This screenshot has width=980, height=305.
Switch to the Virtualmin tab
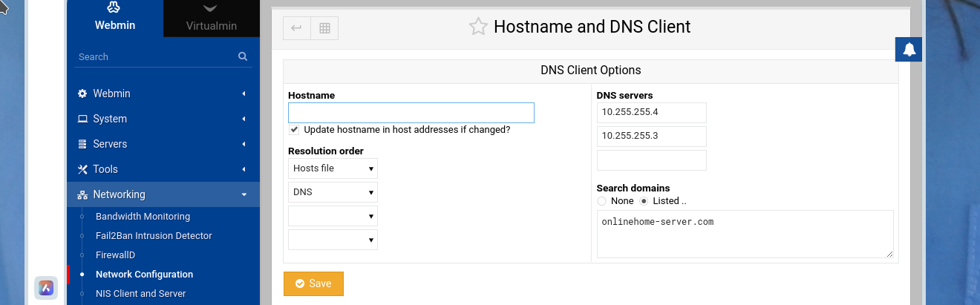(x=212, y=19)
